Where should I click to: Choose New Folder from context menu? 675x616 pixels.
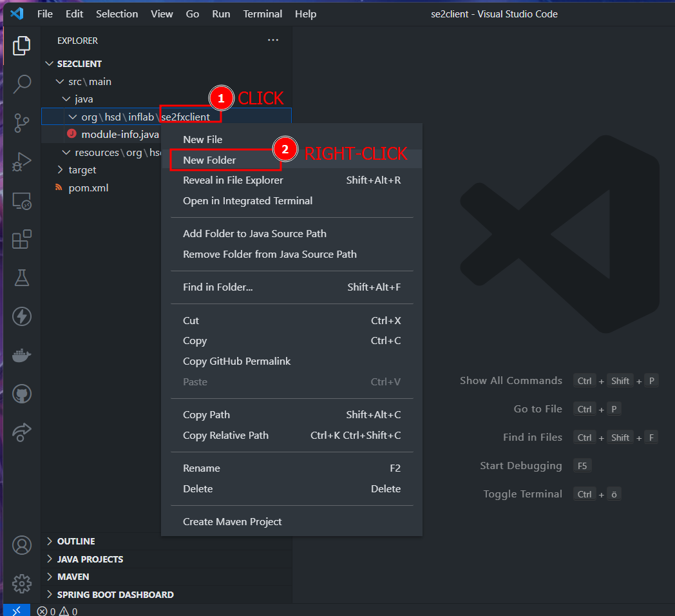click(291, 160)
